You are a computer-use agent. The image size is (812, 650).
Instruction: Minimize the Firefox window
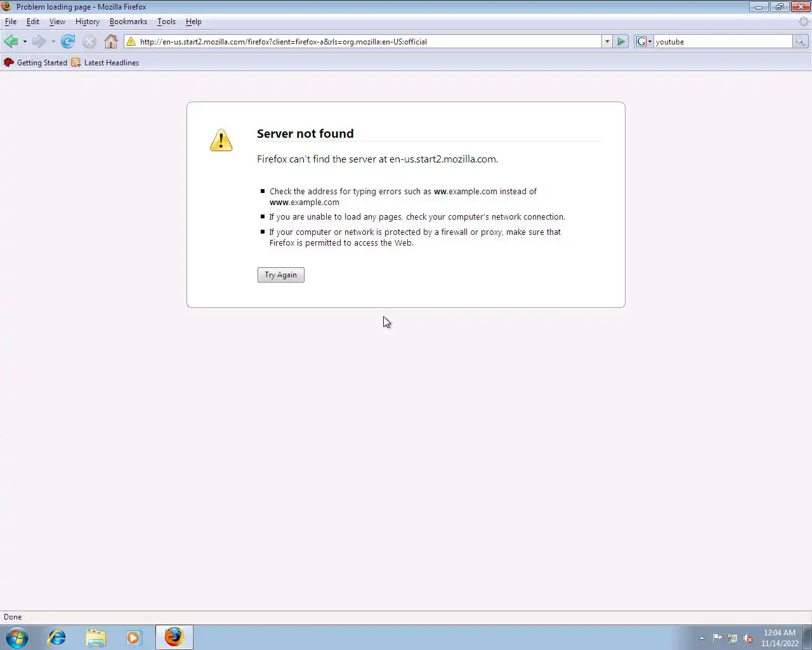[758, 6]
